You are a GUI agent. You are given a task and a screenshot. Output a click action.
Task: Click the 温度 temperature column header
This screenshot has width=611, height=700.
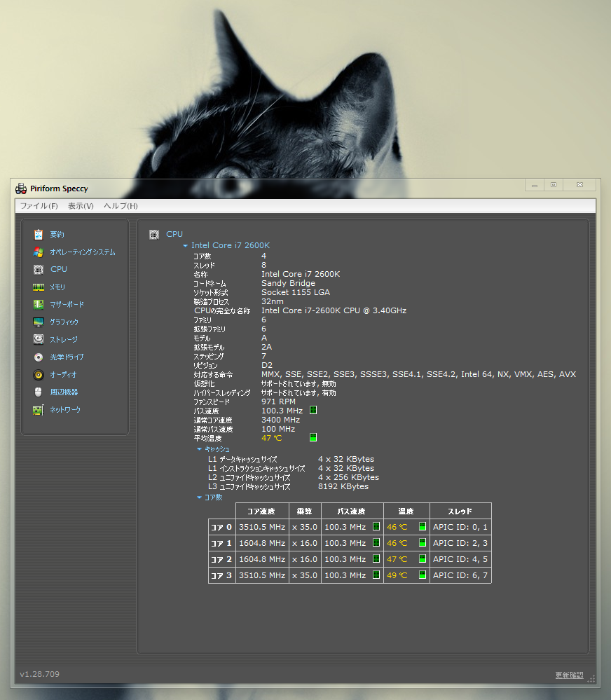[406, 511]
